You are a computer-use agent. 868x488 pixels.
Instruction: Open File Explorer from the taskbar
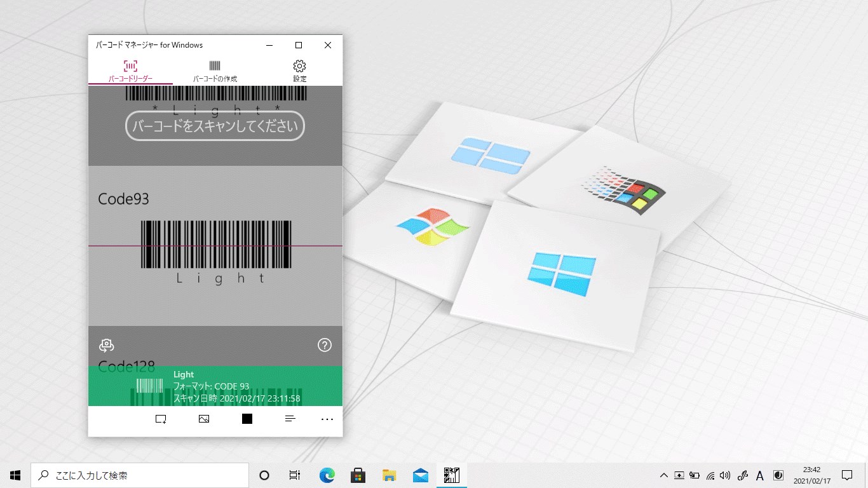click(389, 475)
